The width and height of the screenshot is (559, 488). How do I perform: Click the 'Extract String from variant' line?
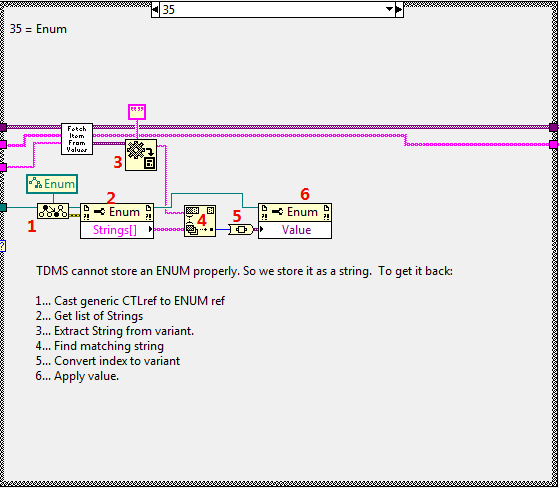114,331
